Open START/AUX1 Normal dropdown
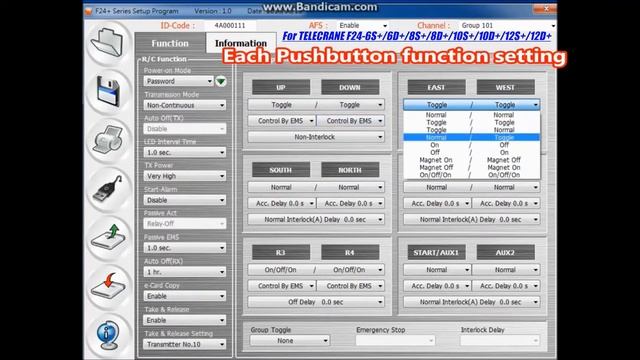 click(437, 270)
